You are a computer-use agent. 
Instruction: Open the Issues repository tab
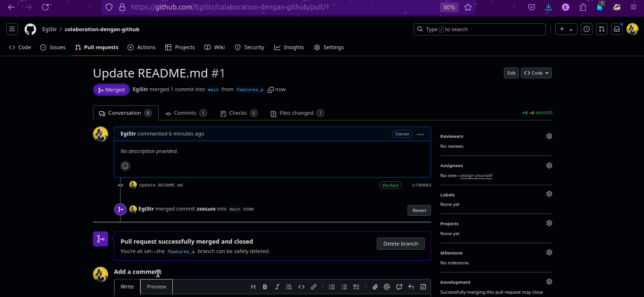(x=53, y=47)
